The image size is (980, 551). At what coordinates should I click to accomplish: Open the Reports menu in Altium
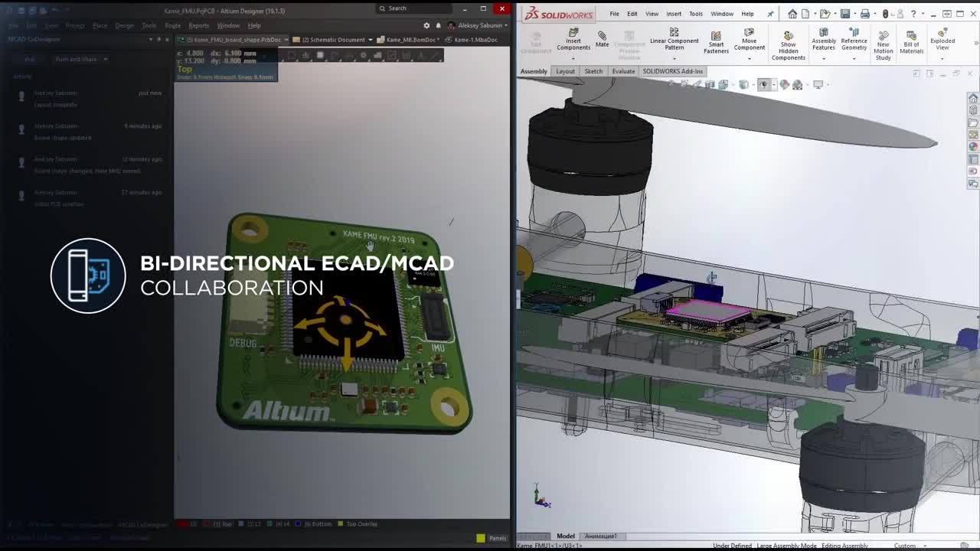coord(198,25)
